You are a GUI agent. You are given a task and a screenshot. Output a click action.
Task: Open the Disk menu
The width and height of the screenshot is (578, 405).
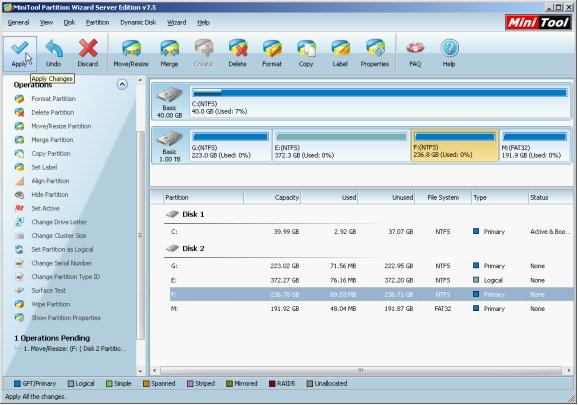69,22
